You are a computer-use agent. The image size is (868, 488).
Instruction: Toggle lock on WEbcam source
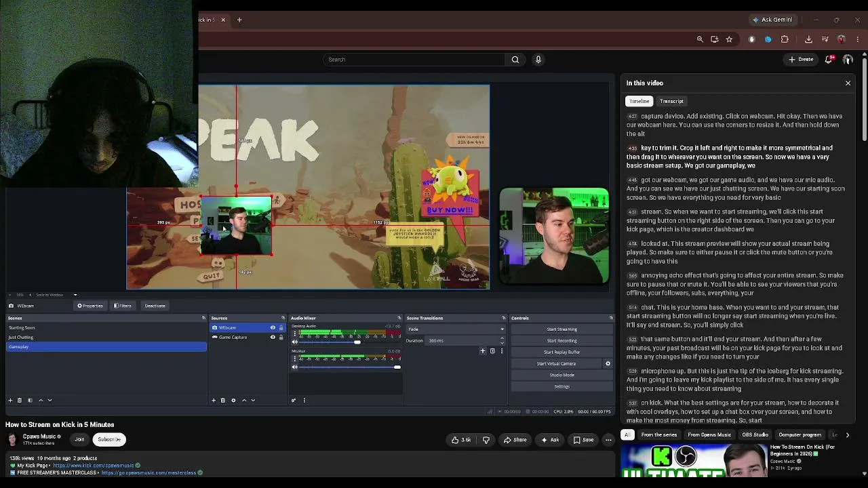(x=281, y=328)
